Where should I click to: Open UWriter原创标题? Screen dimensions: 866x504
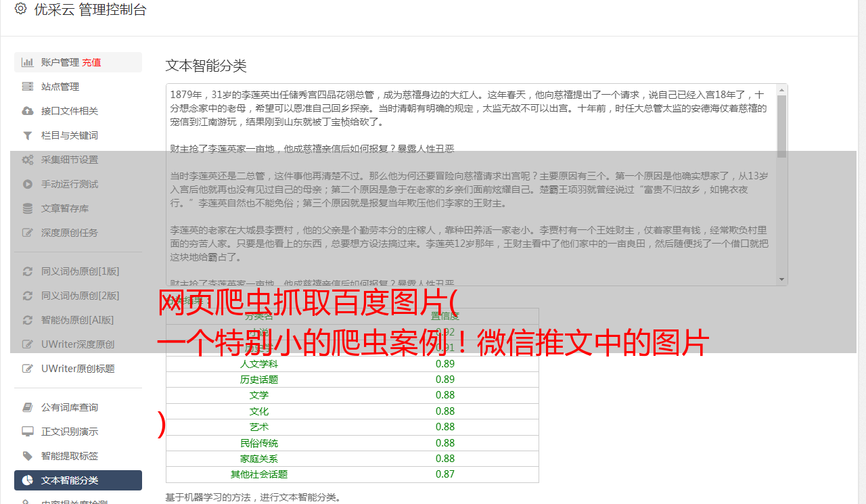tap(78, 369)
